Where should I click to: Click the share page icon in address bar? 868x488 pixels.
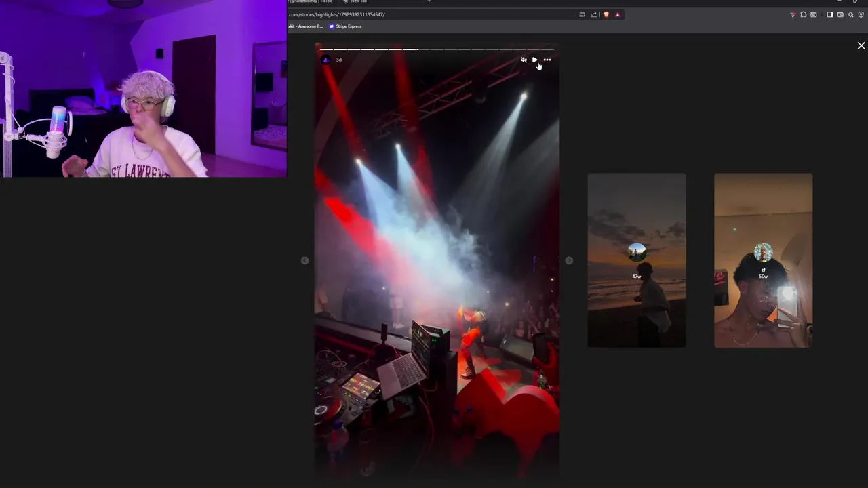tap(594, 14)
